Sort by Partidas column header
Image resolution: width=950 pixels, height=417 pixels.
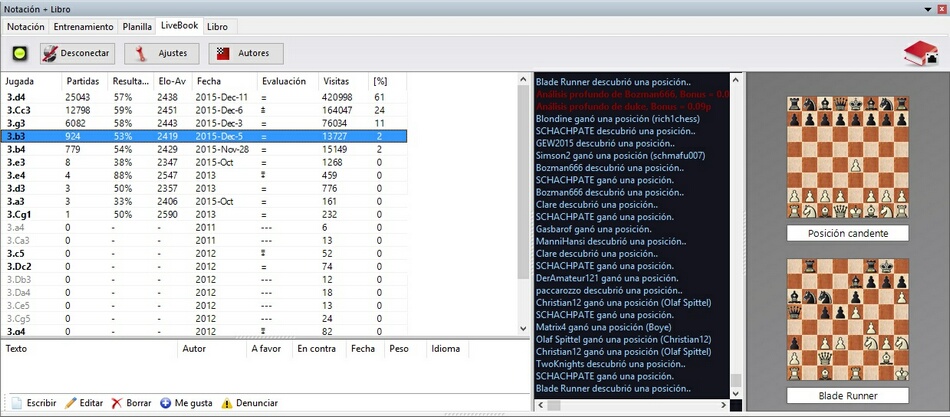point(84,81)
